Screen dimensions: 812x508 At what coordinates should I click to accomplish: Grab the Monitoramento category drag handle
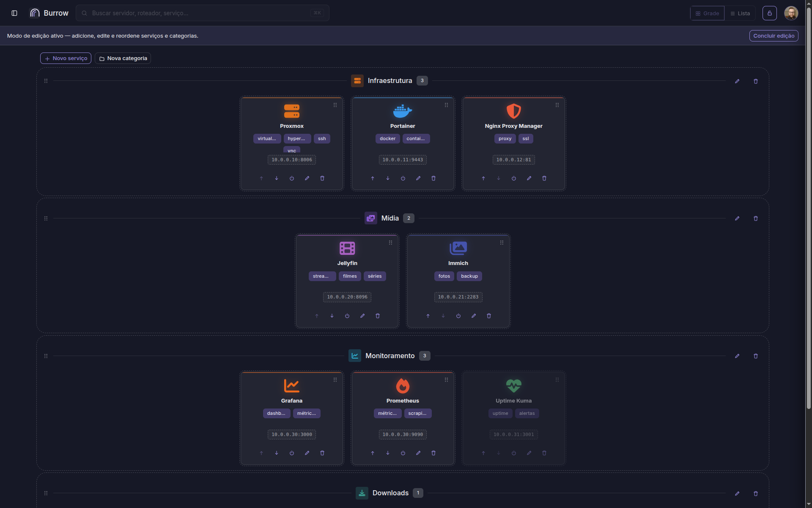pyautogui.click(x=46, y=356)
